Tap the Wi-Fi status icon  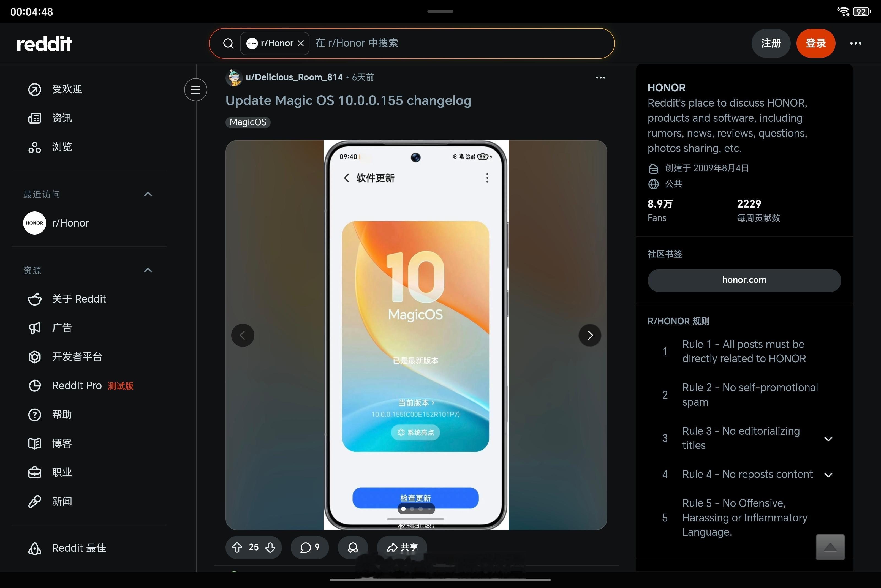click(843, 12)
